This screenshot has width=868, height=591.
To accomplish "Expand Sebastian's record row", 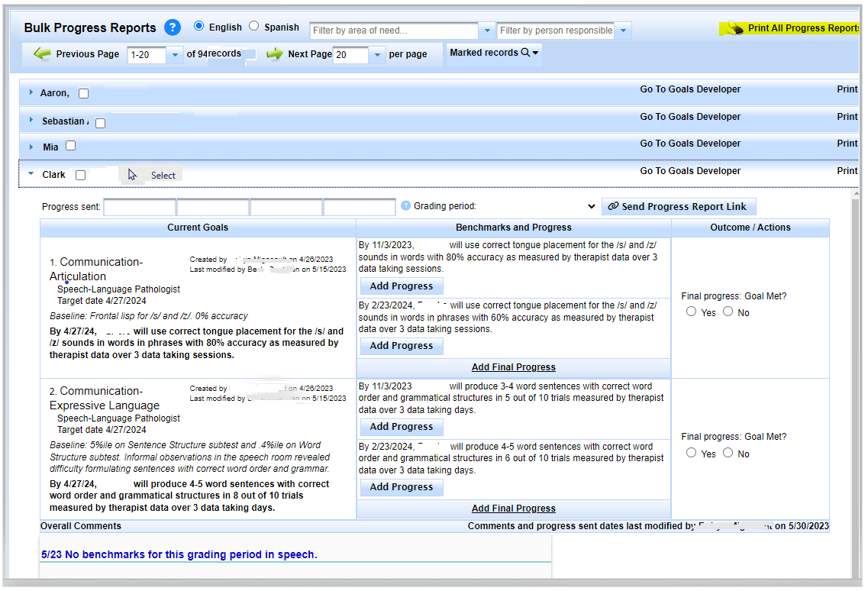I will pyautogui.click(x=31, y=120).
